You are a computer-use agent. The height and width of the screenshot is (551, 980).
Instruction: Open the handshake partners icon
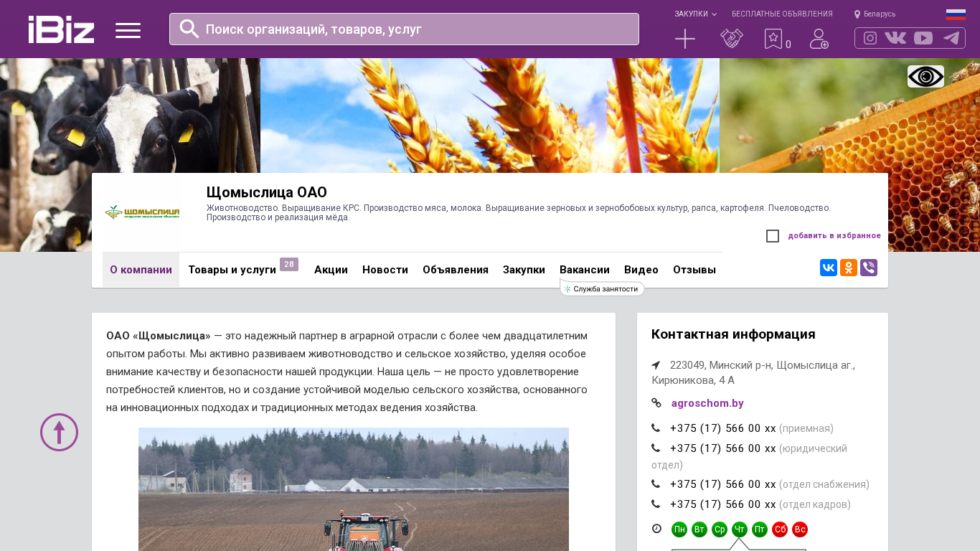click(x=732, y=39)
